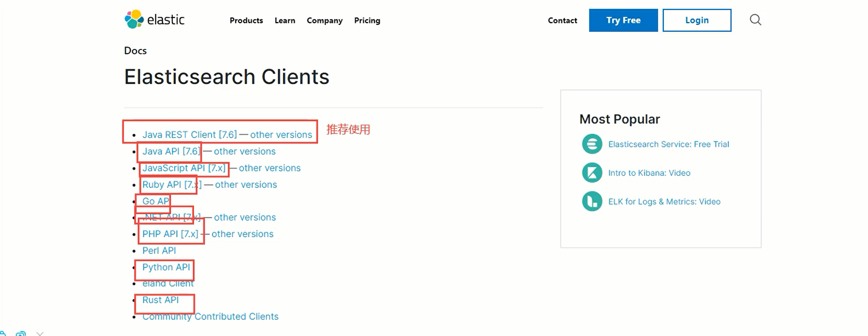Open Java REST Client [7.6] docs
This screenshot has height=336, width=868.
pyautogui.click(x=189, y=135)
